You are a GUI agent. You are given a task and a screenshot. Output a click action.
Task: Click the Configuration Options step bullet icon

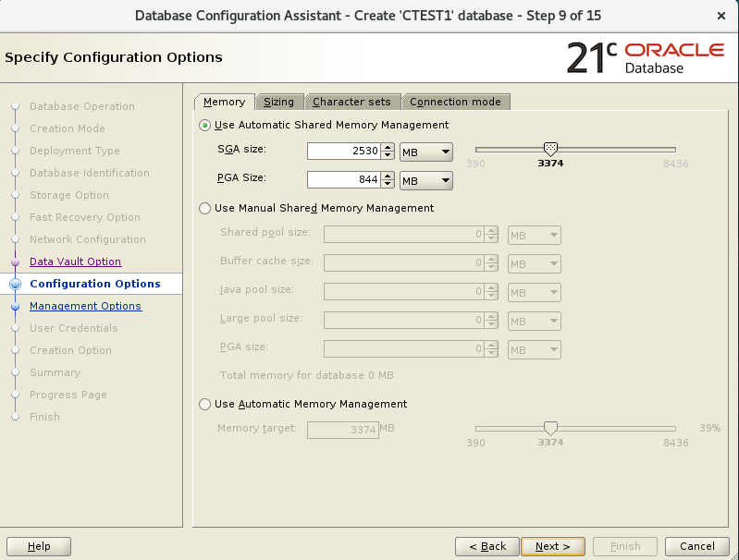15,284
